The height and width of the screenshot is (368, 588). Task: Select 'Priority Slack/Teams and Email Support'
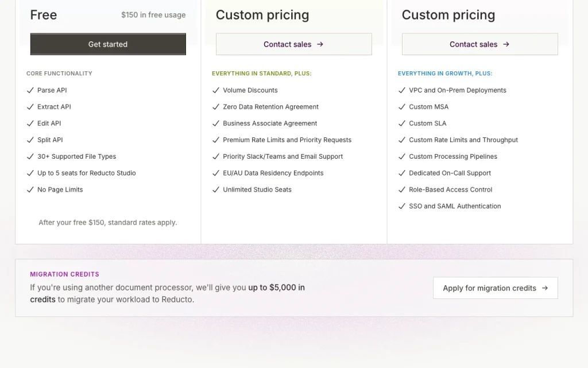click(283, 156)
